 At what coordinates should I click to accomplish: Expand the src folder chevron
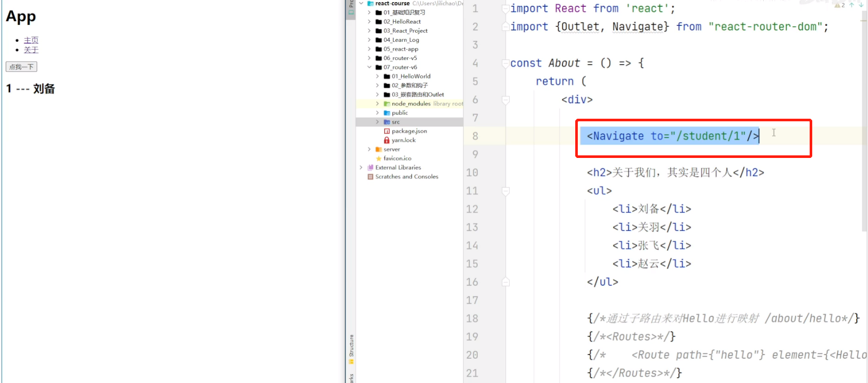(x=377, y=122)
